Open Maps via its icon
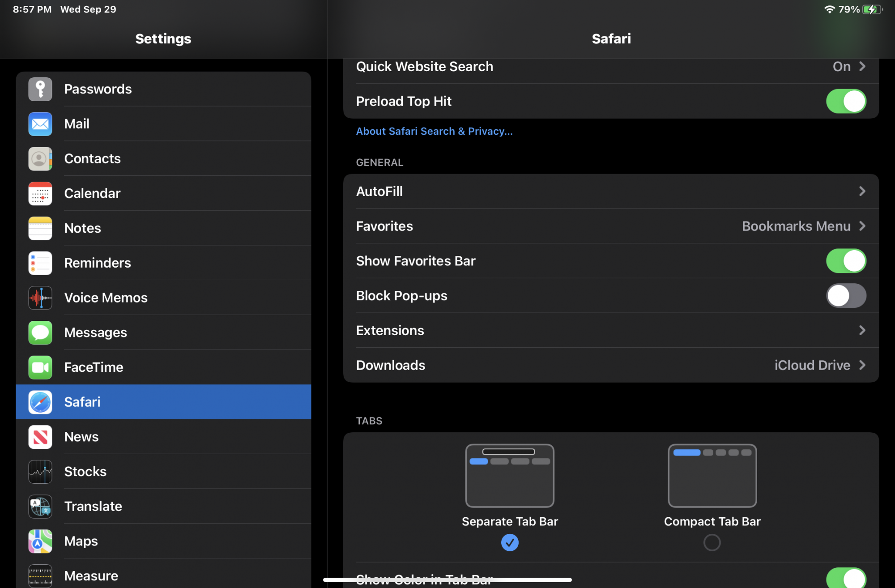895x588 pixels. coord(40,541)
